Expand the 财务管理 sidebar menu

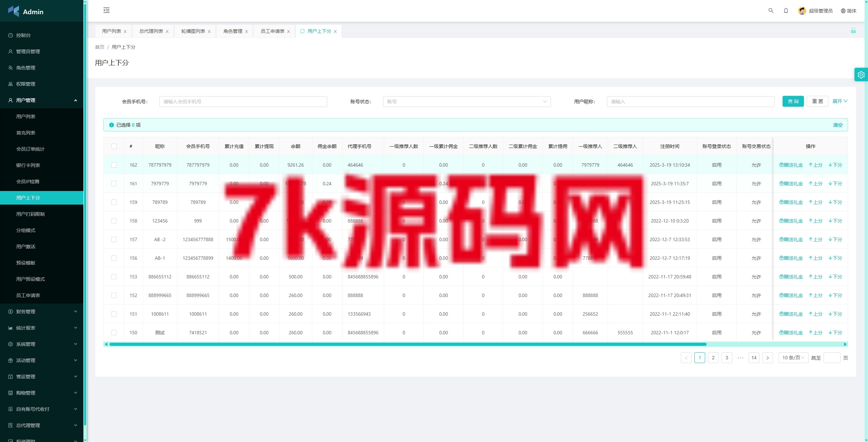click(42, 312)
